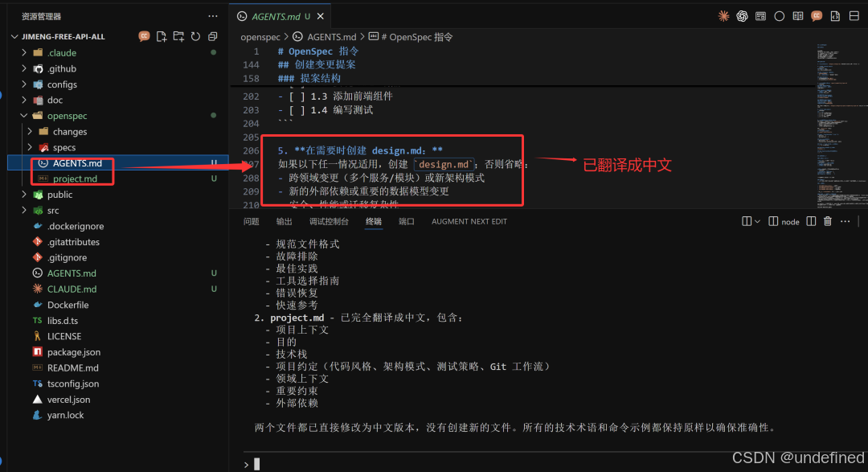The width and height of the screenshot is (868, 472).
Task: Open the root-level AGENTS.md above CLAUDE.md
Action: tap(72, 273)
